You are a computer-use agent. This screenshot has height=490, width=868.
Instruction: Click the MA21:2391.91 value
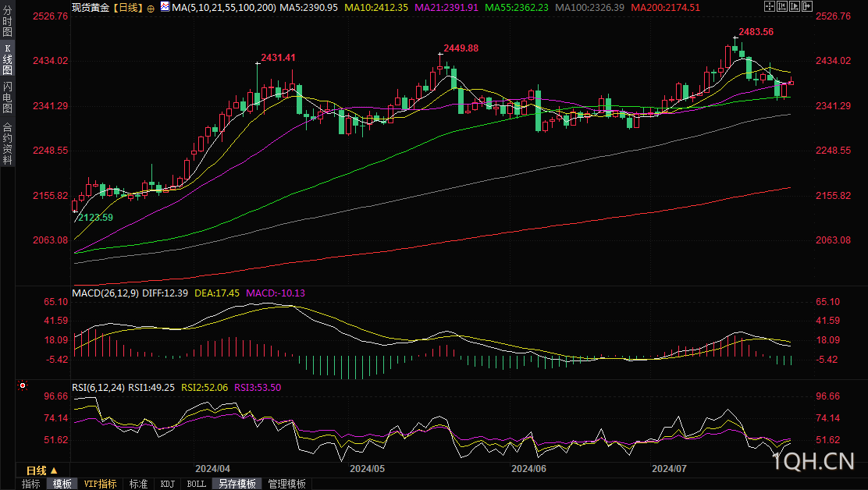point(446,8)
